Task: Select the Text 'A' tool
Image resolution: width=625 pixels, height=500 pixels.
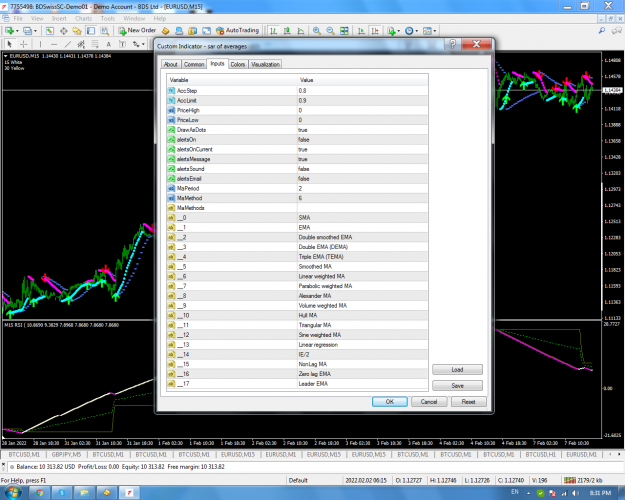Action: click(108, 44)
